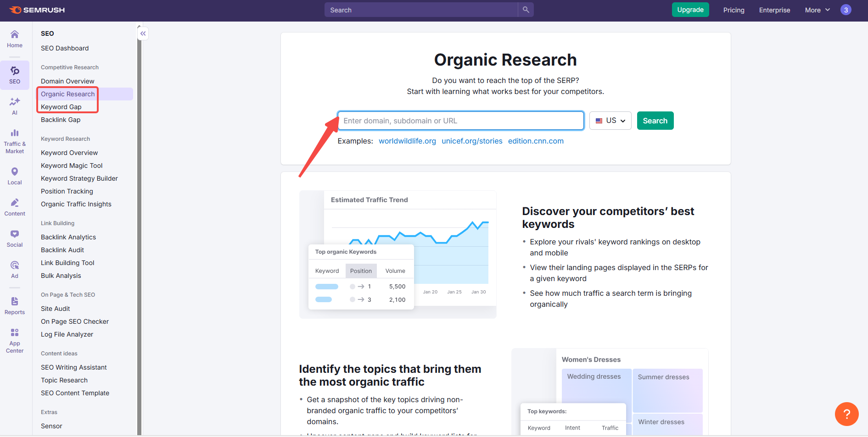
Task: Open the Home panel in the left rail
Action: pos(14,39)
